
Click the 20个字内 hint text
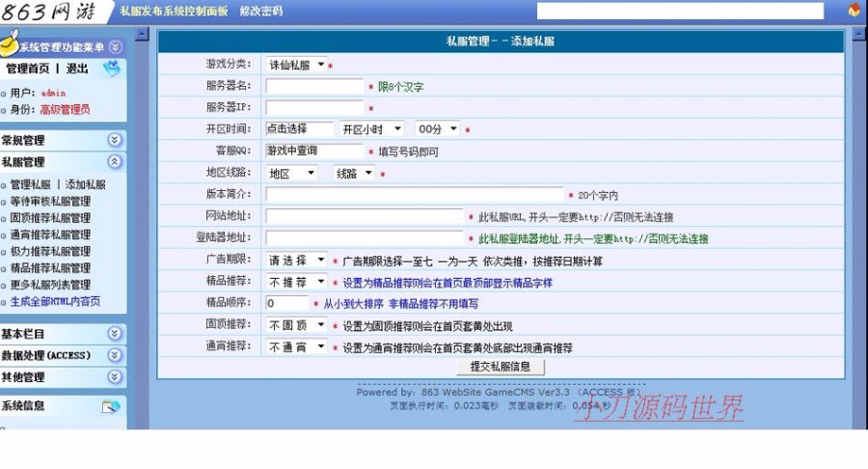click(x=598, y=196)
